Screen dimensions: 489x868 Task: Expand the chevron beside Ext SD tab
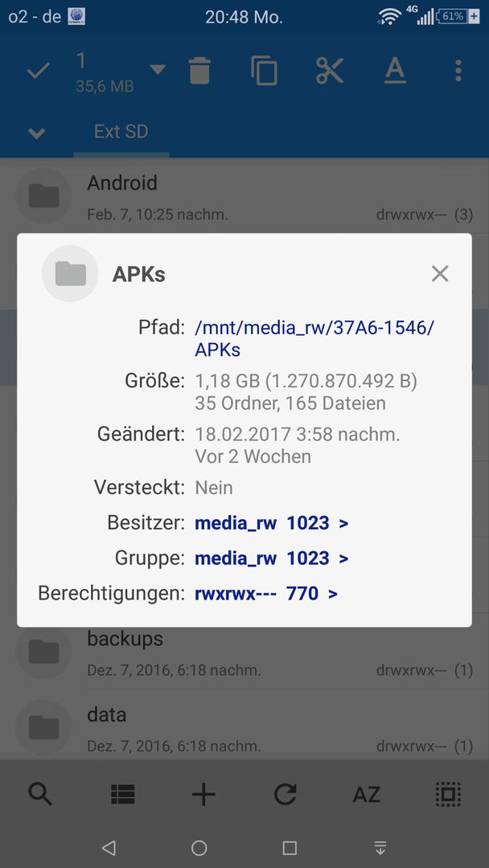[x=36, y=133]
